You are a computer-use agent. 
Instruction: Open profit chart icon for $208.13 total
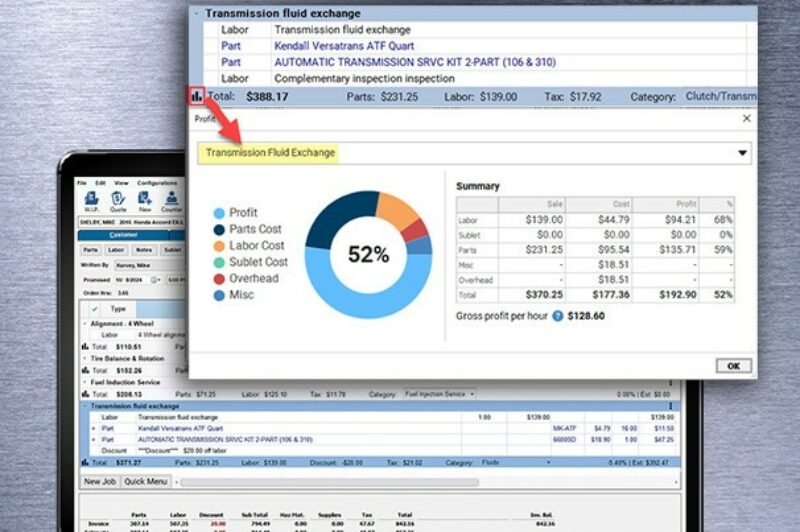point(85,394)
